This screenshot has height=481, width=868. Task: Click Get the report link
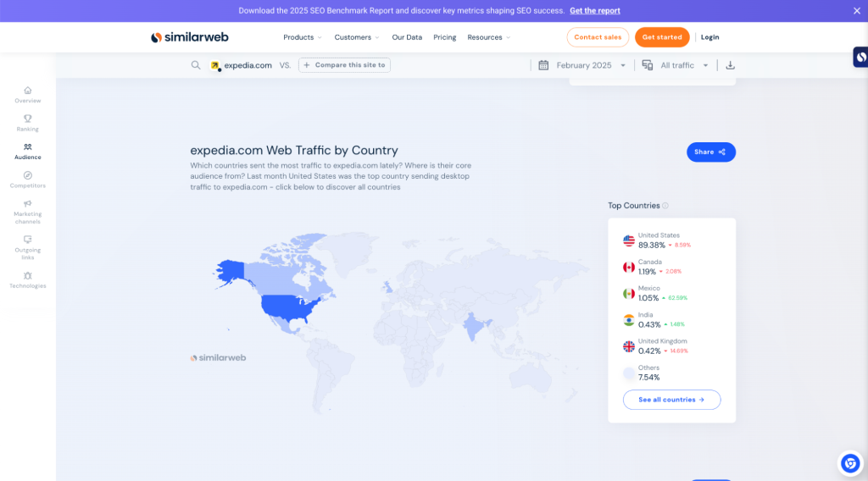pyautogui.click(x=594, y=10)
